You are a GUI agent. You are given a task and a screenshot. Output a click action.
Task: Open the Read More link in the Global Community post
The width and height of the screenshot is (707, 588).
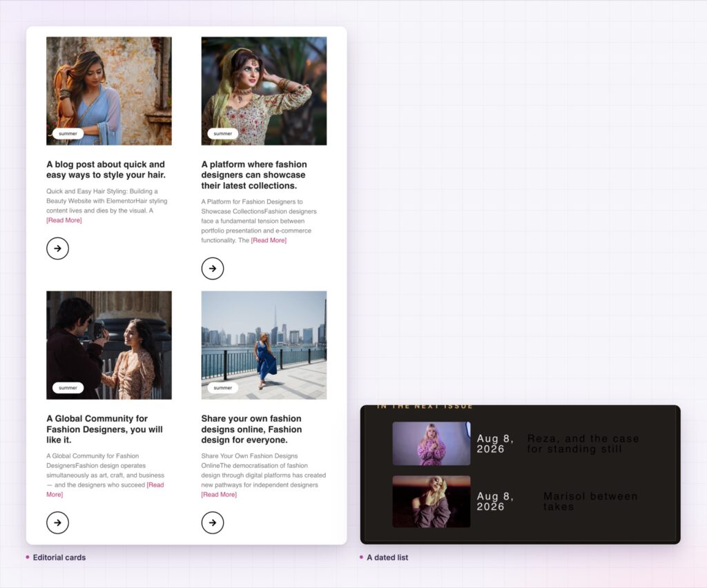[155, 484]
